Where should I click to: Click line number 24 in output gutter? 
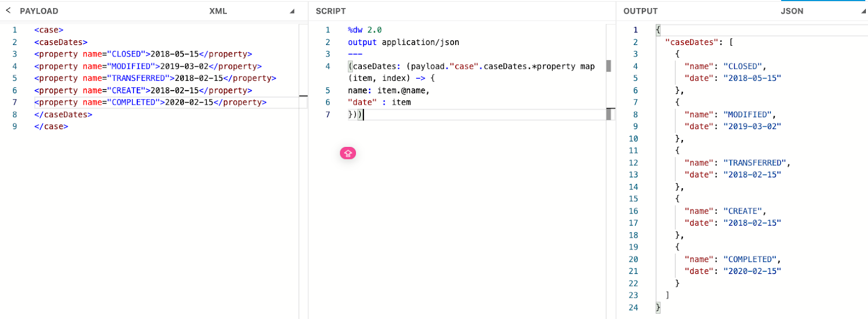(x=633, y=308)
